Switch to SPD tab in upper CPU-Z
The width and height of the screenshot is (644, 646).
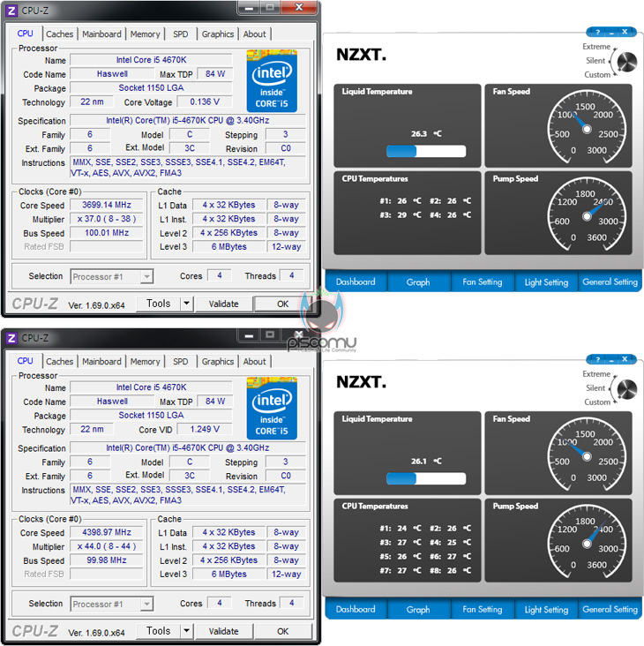coord(180,34)
